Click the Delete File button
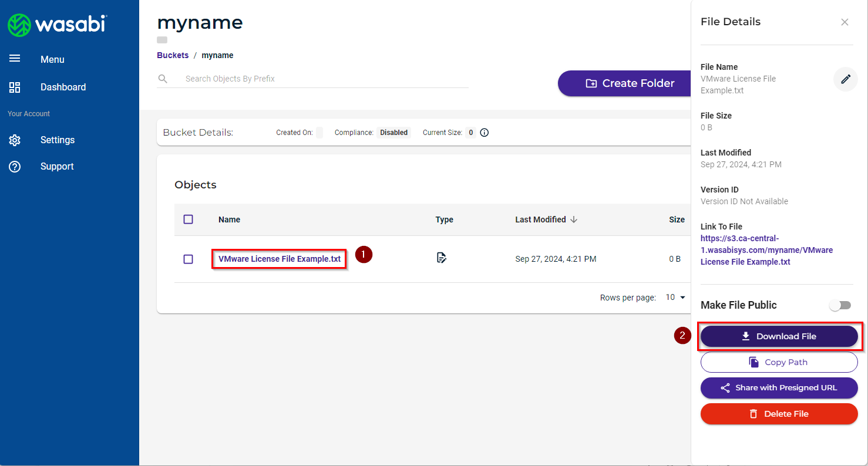Viewport: 868px width, 466px height. point(779,414)
